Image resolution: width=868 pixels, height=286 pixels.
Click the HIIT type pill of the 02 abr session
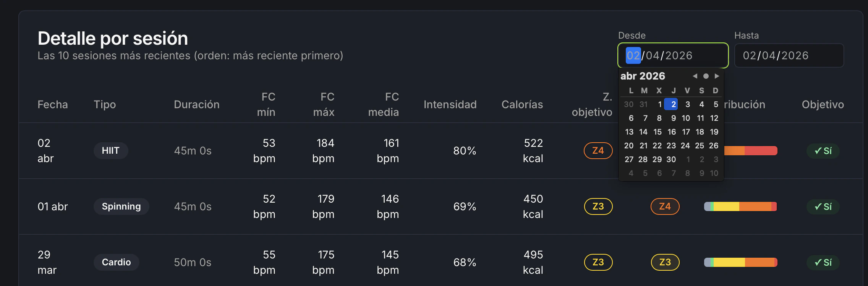point(111,151)
